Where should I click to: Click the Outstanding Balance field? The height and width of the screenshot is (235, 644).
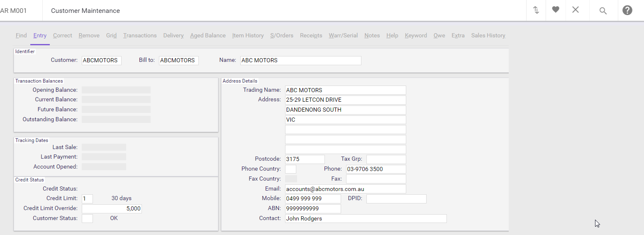coord(116,120)
